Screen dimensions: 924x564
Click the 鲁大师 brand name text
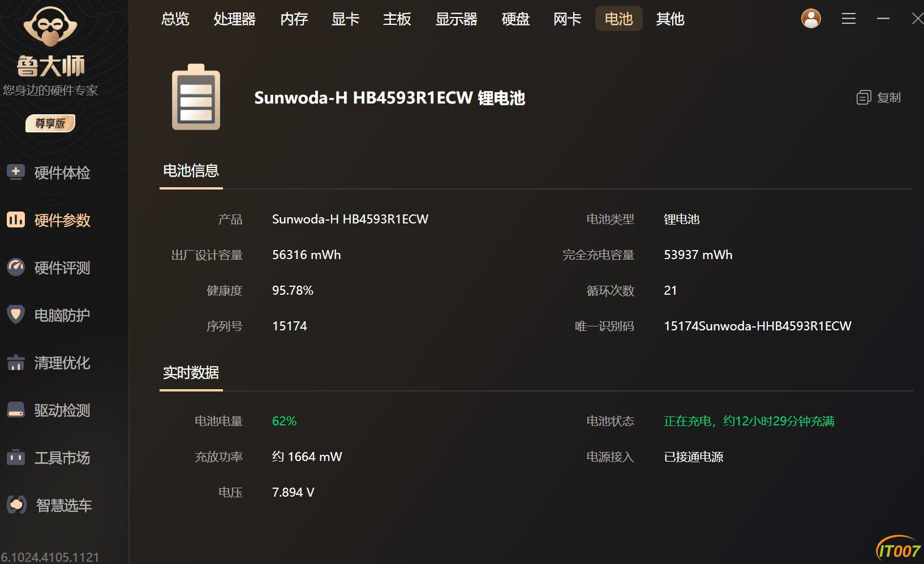click(x=50, y=66)
